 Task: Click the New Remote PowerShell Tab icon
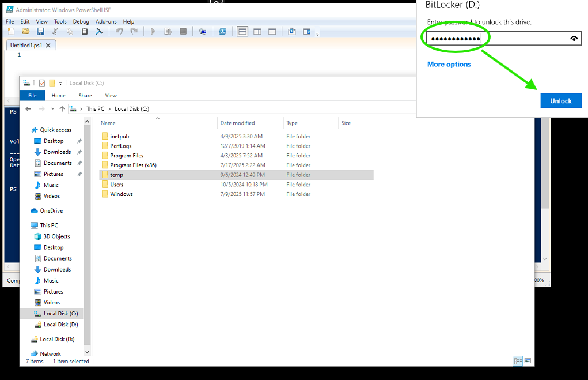(203, 32)
